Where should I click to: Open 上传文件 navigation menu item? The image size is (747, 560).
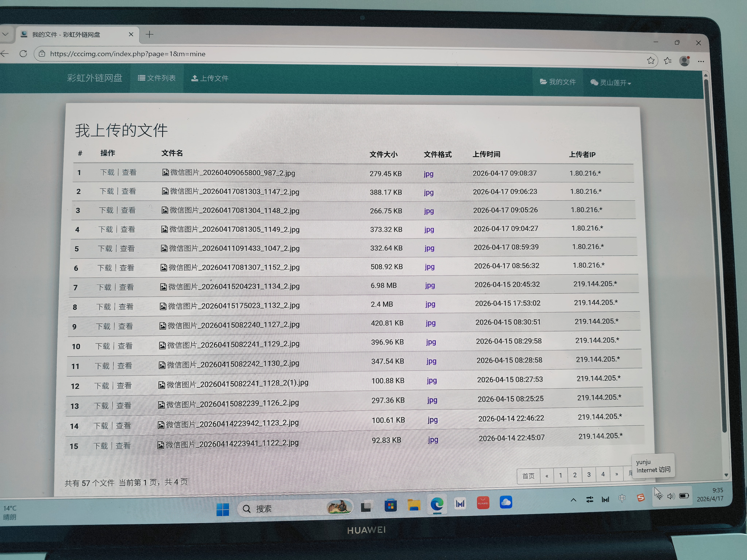(x=210, y=78)
